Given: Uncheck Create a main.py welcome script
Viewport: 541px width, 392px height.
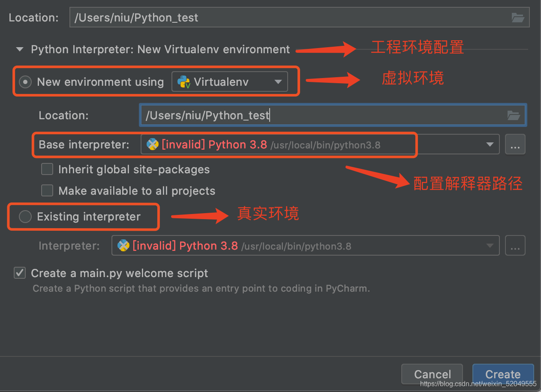Looking at the screenshot, I should click(x=20, y=273).
